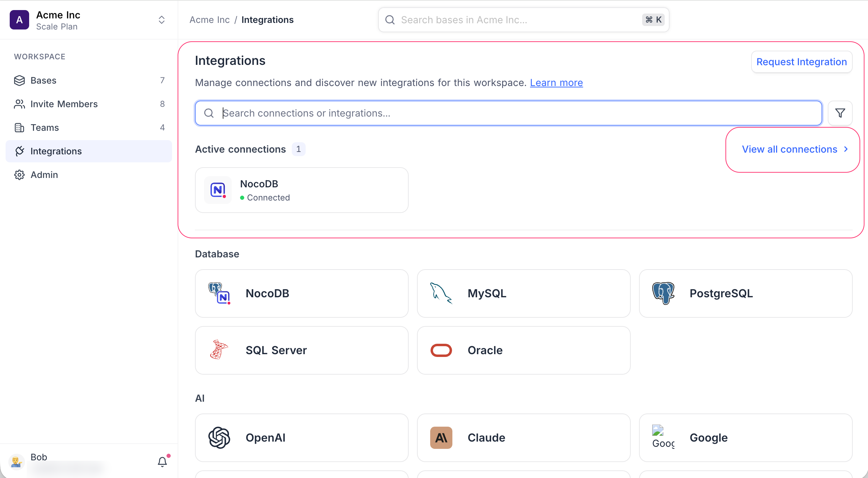The image size is (868, 478).
Task: Select the SQL Server integration card
Action: tap(301, 350)
